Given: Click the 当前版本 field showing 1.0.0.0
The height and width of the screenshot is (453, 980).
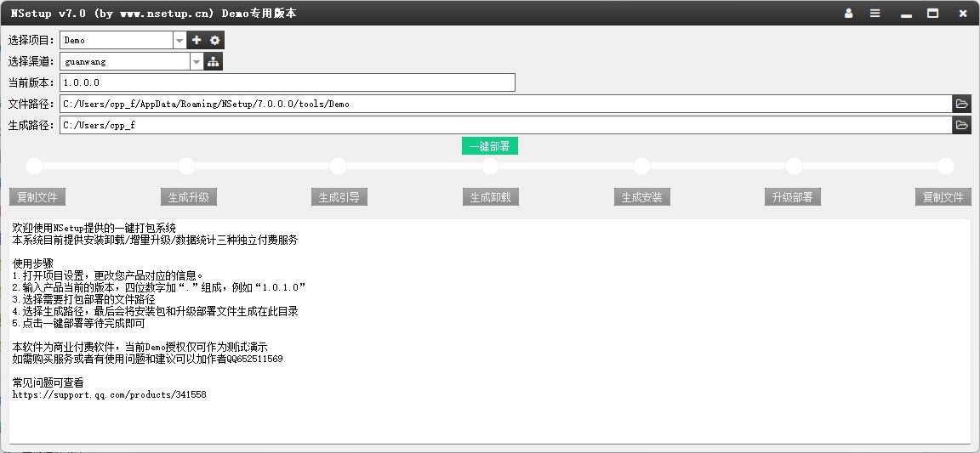Looking at the screenshot, I should click(288, 82).
